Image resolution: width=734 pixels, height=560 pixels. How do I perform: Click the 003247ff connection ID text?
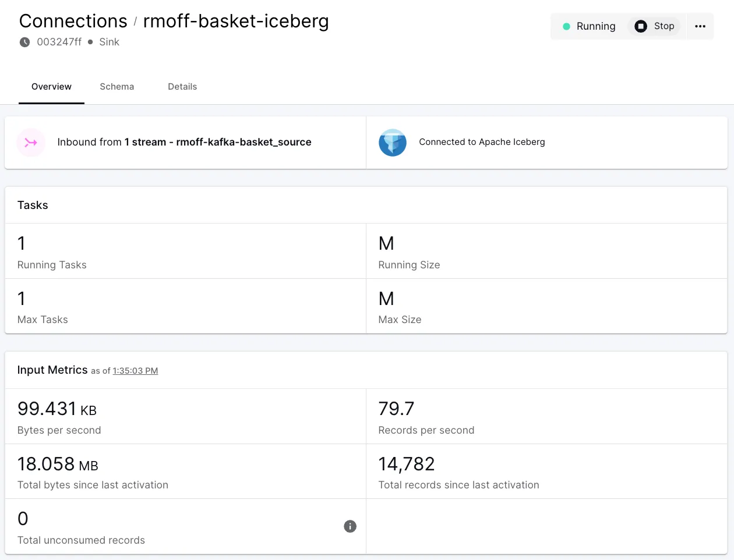[x=59, y=42]
